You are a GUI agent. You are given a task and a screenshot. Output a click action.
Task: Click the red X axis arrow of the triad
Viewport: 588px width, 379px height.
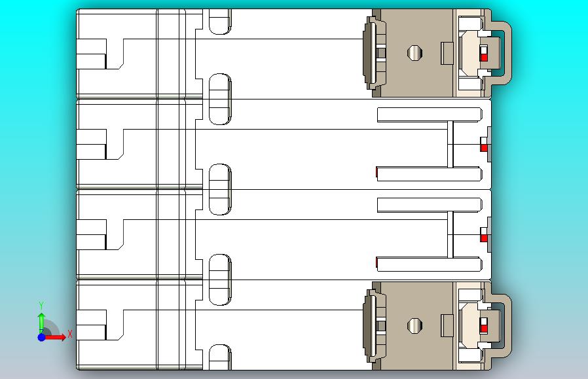coord(56,337)
